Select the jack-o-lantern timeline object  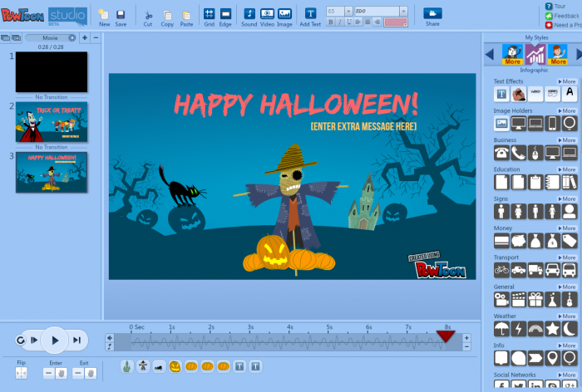175,367
